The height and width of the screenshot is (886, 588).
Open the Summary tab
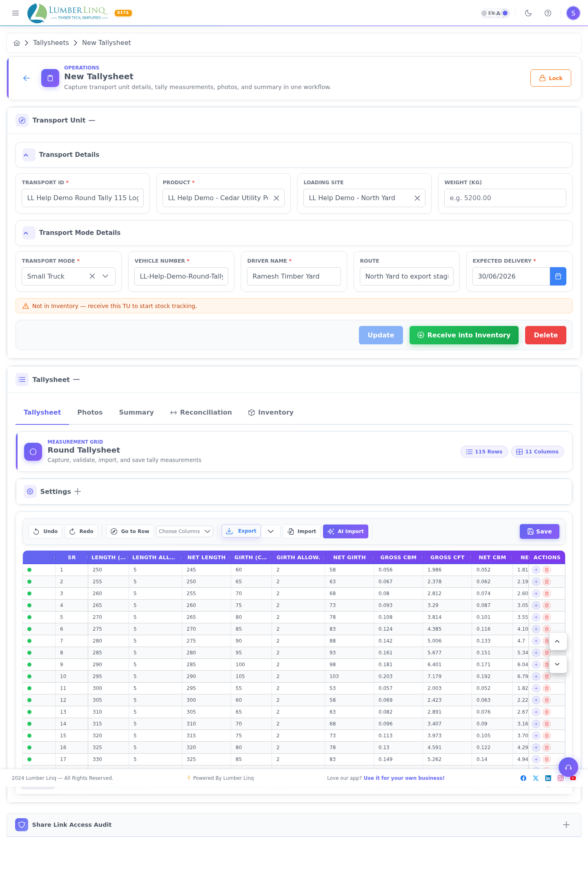tap(136, 413)
